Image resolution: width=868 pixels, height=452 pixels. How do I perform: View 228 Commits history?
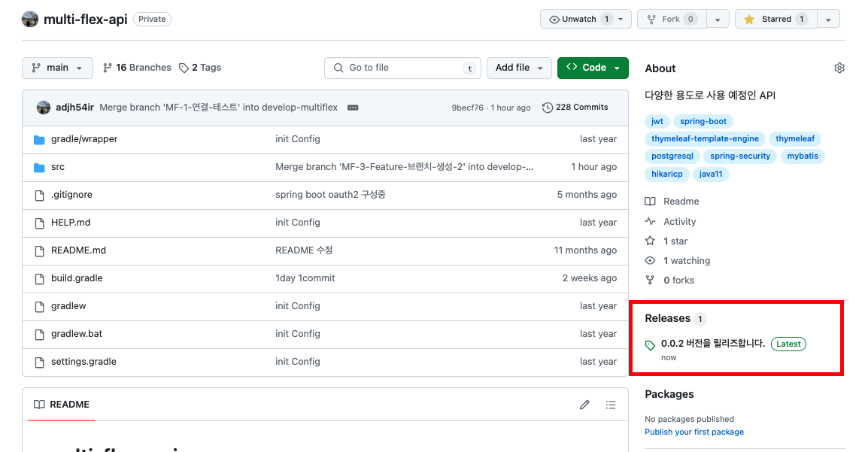click(575, 108)
